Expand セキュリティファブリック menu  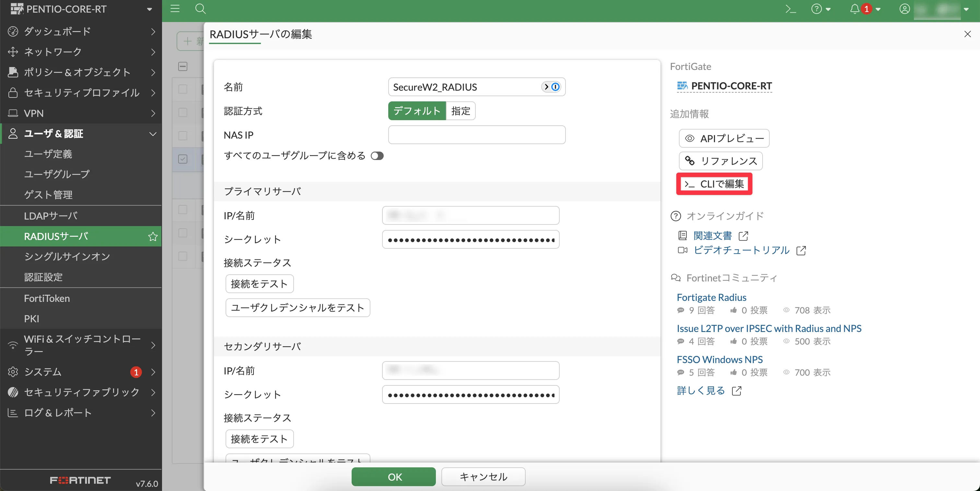click(x=81, y=392)
